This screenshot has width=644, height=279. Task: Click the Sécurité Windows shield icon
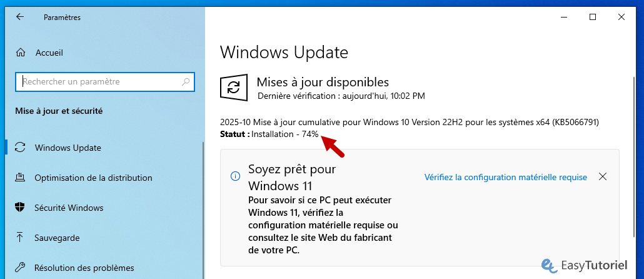click(21, 208)
